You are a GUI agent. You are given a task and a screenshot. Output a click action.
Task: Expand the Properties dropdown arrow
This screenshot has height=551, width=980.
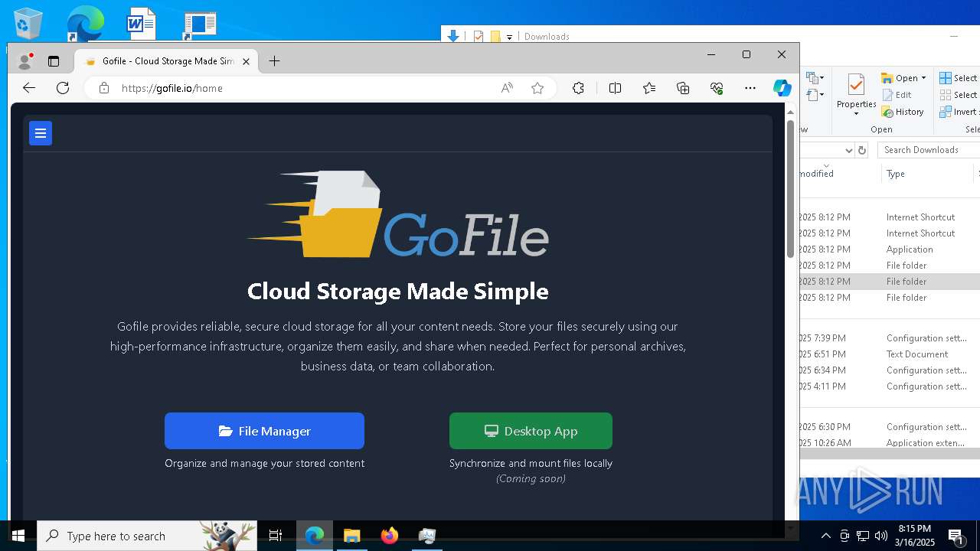pyautogui.click(x=856, y=114)
